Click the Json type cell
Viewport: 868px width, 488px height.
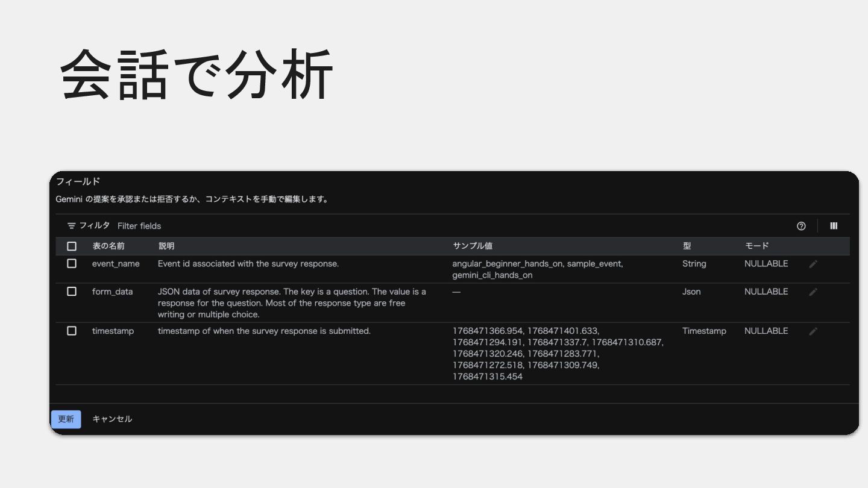691,292
